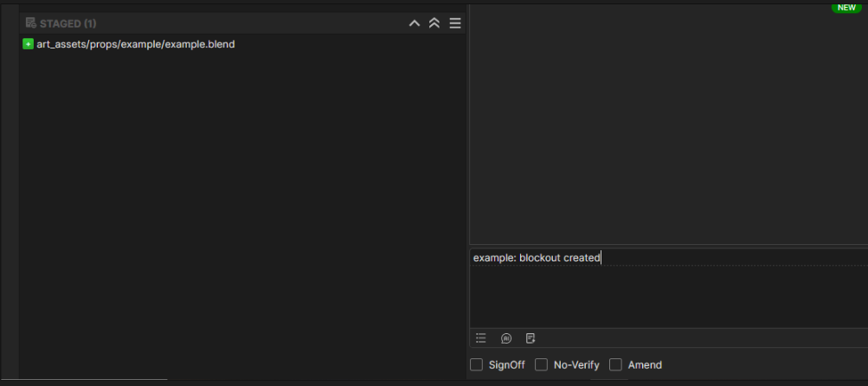Generate commit message with the AI icon

(x=506, y=338)
